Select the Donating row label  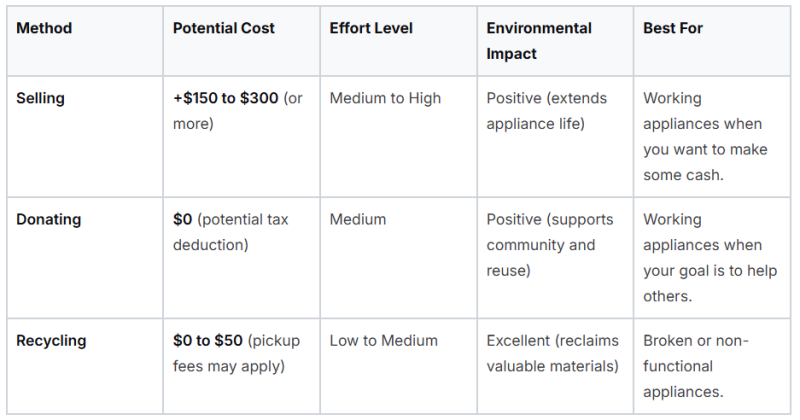[48, 219]
